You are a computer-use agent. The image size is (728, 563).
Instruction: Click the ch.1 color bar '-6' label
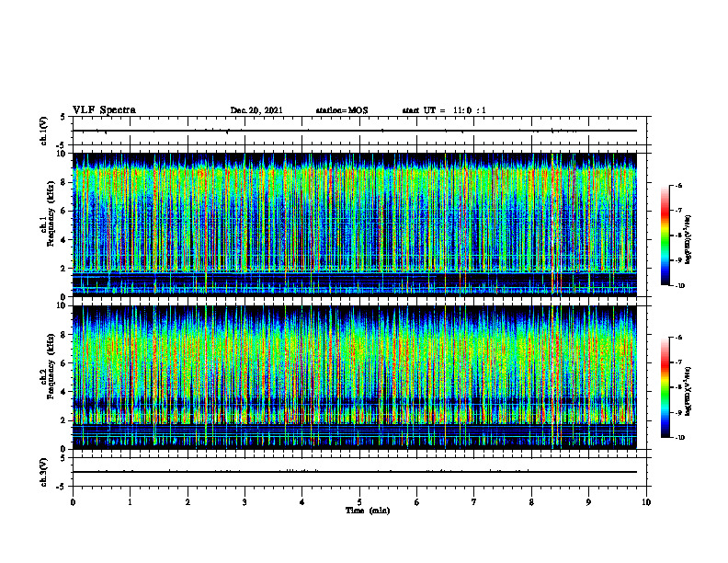pos(678,186)
